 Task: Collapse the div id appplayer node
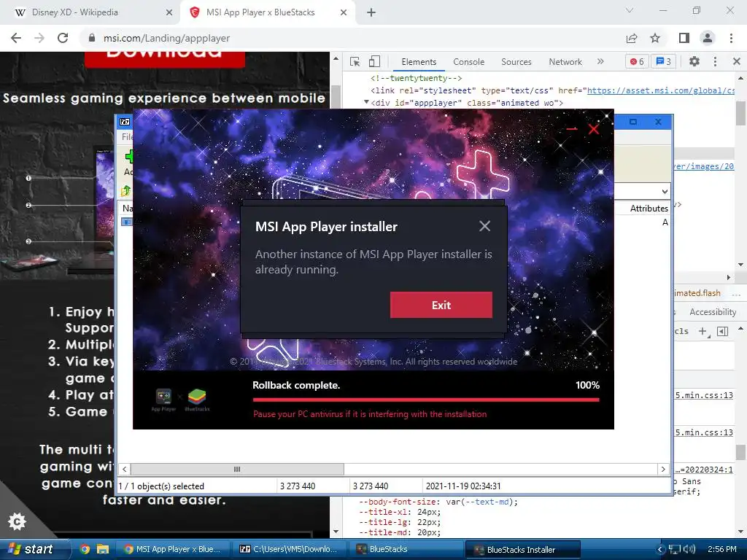(366, 102)
